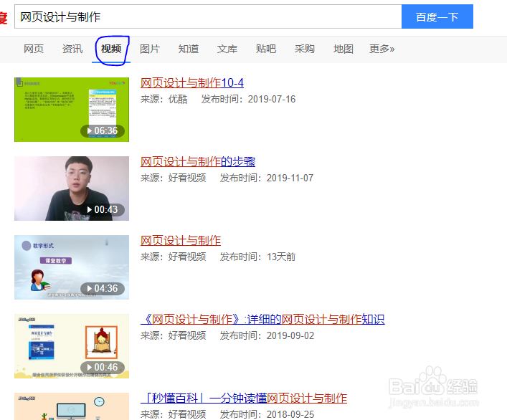Select the 视频 tab

(x=111, y=49)
